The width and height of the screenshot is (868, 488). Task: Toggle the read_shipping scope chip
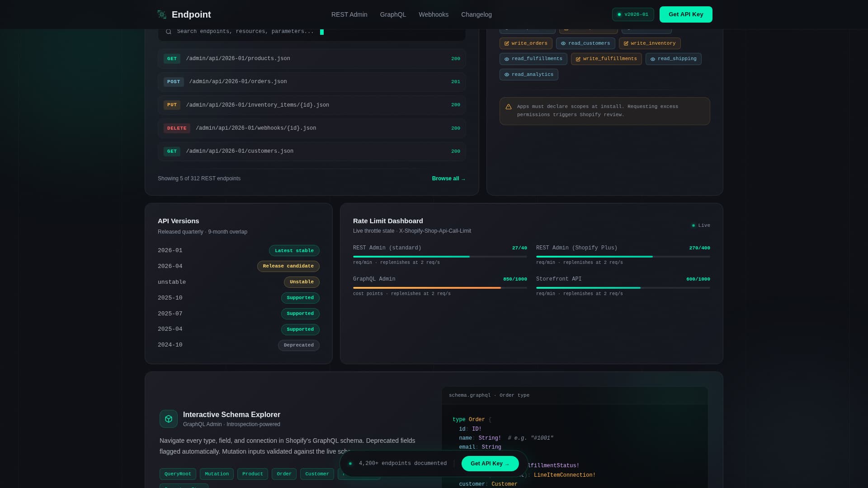tap(673, 59)
